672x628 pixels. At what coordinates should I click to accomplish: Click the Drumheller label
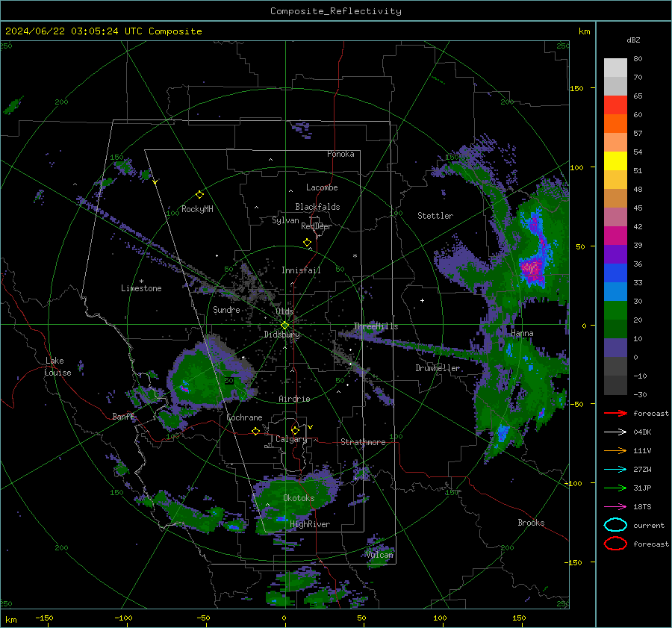point(438,368)
